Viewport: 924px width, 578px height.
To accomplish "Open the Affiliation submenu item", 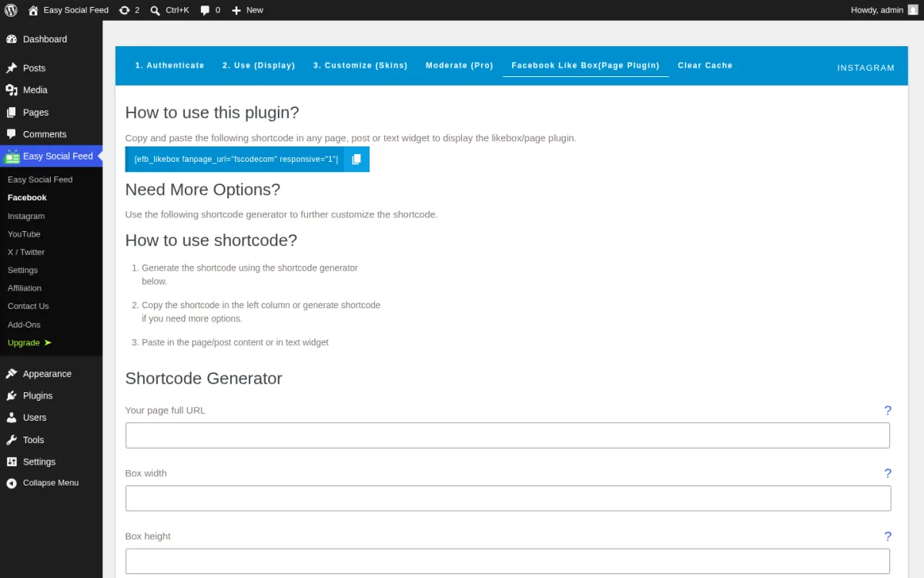I will point(25,288).
